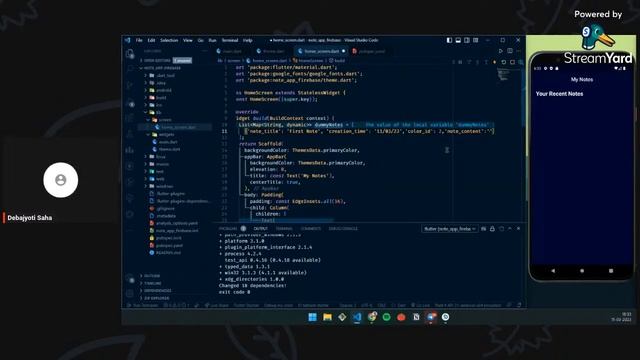Trigger Flutter hot reload lightning icon
This screenshot has width=640, height=360.
(x=495, y=62)
